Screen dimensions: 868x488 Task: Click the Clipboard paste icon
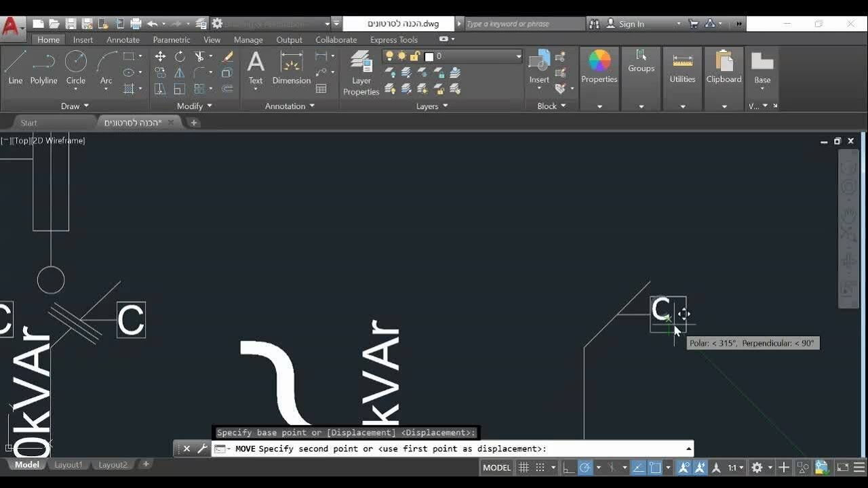[724, 67]
